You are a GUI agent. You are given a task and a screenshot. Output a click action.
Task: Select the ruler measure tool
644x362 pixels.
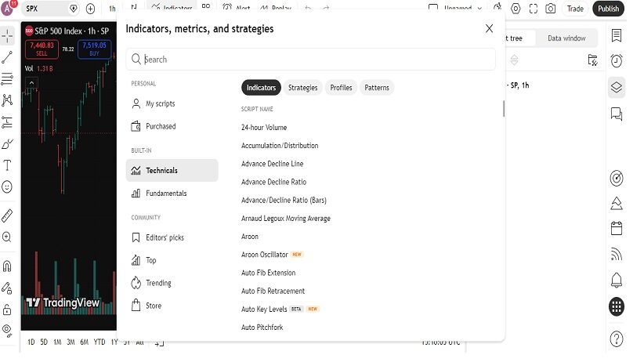[7, 215]
